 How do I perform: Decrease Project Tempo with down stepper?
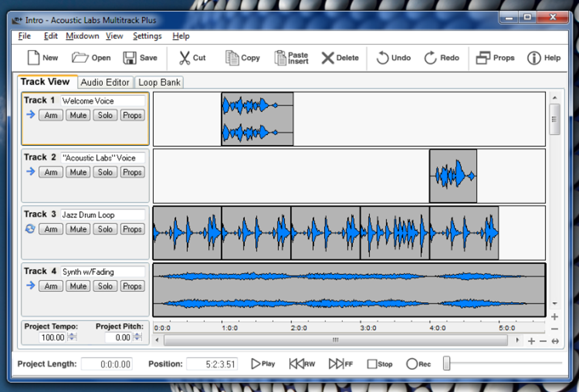point(73,339)
